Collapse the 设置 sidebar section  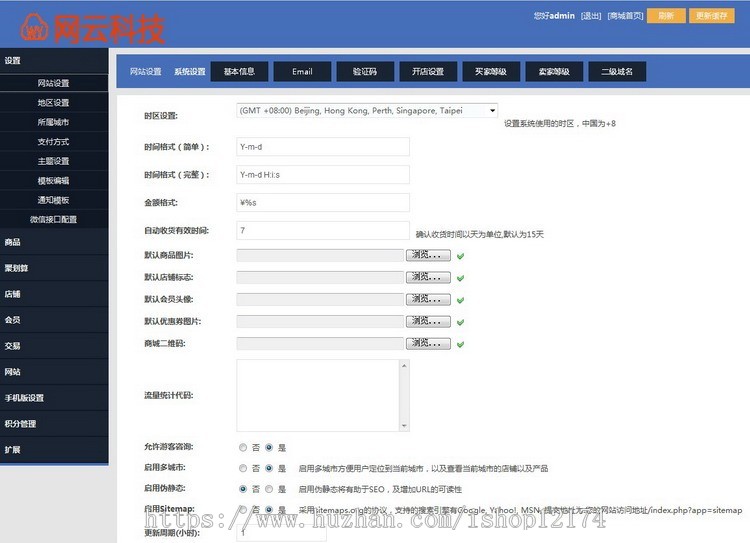54,61
